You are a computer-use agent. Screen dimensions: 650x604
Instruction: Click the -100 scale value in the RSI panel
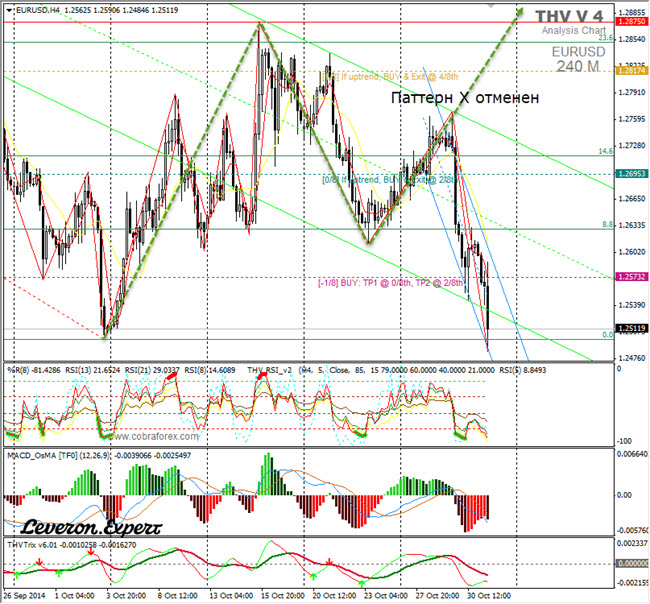coord(624,441)
